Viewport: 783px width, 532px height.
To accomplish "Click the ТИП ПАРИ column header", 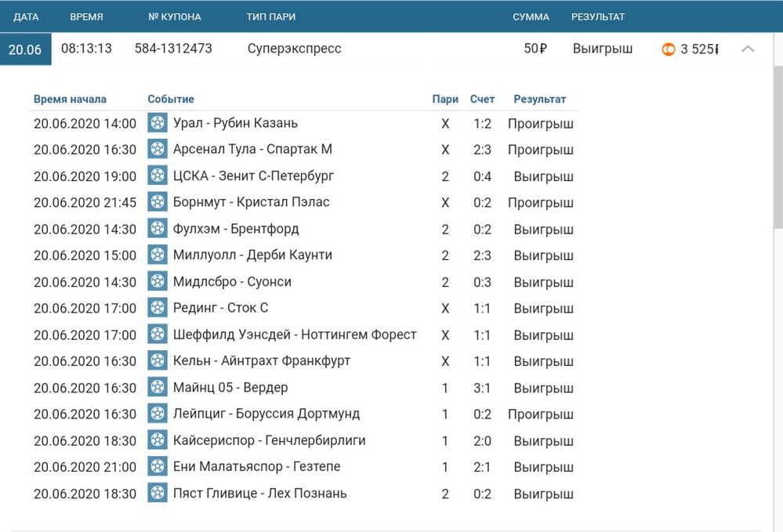I will 270,16.
